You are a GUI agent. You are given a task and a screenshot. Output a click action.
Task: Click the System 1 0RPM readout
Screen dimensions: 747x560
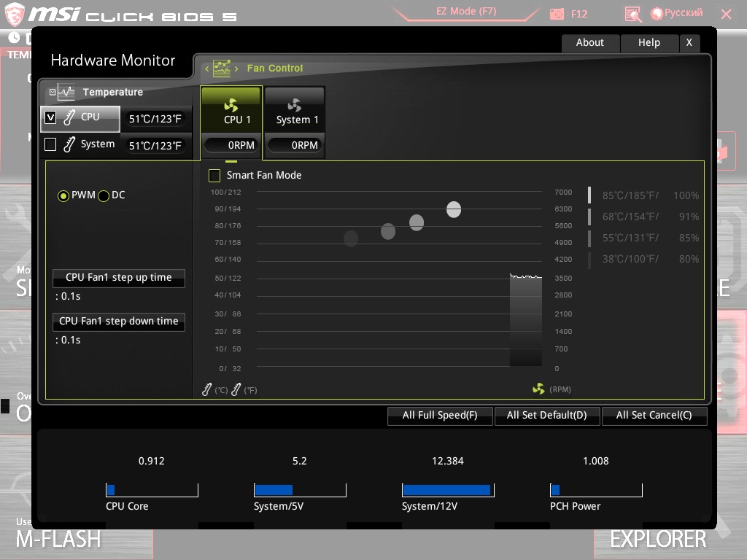point(295,145)
